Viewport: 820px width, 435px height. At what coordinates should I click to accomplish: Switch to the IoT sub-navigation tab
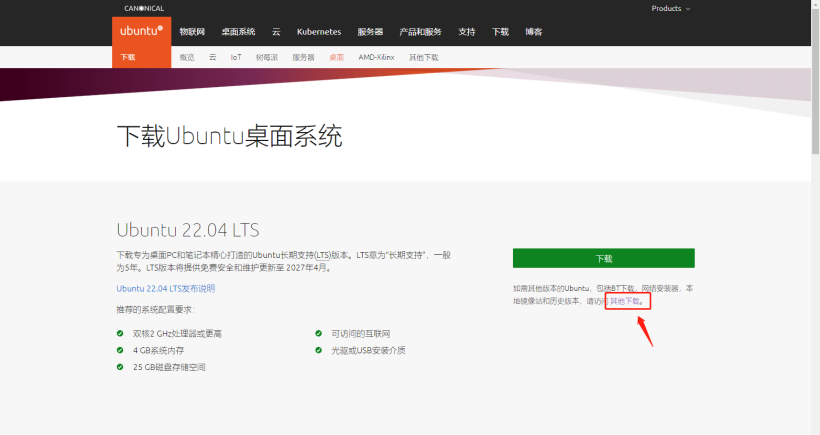click(x=236, y=57)
